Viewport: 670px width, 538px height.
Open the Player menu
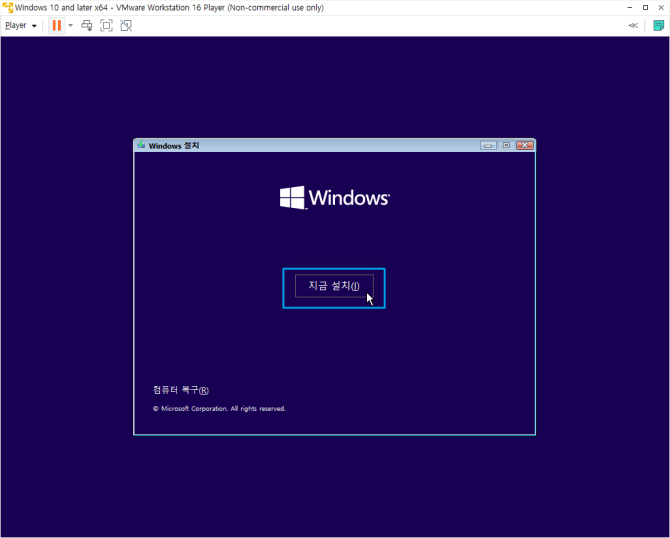pyautogui.click(x=21, y=26)
